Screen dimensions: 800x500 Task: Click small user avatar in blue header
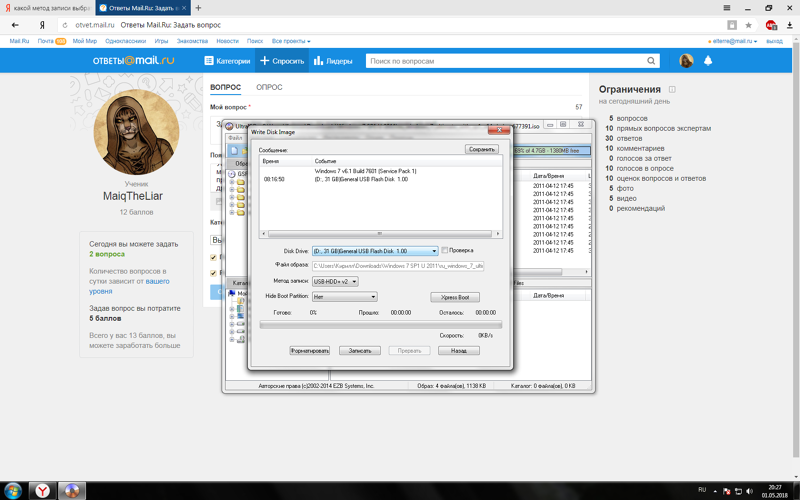click(x=686, y=61)
